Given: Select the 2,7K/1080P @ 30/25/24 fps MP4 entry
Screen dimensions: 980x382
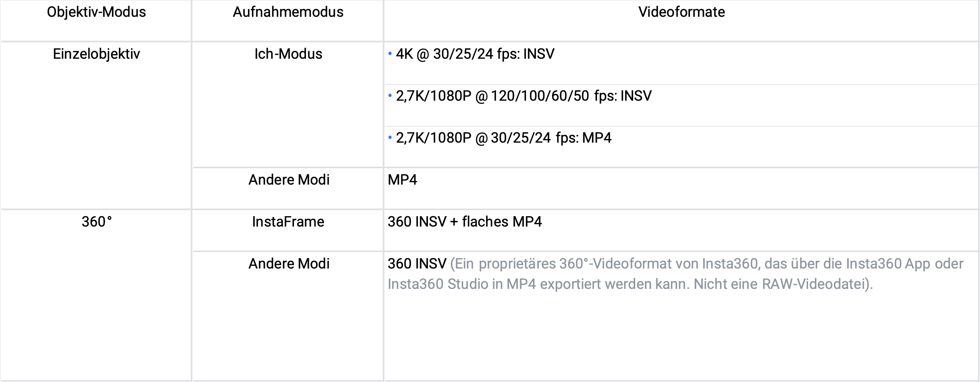Looking at the screenshot, I should [x=503, y=138].
